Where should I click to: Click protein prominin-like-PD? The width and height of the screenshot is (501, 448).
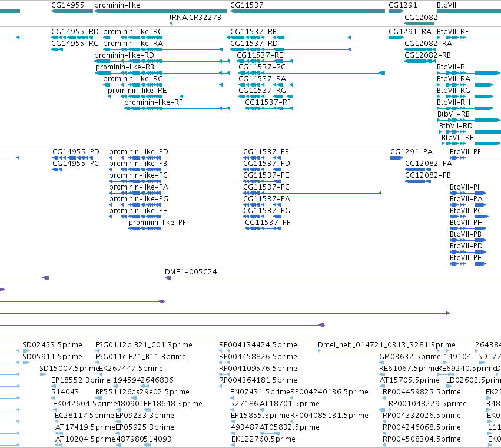[139, 152]
